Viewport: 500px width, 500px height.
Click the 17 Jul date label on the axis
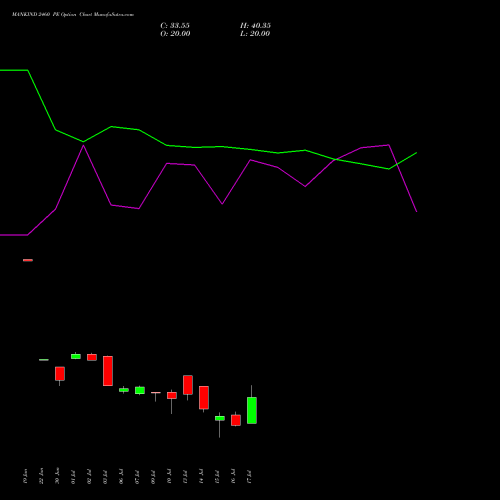tap(250, 477)
